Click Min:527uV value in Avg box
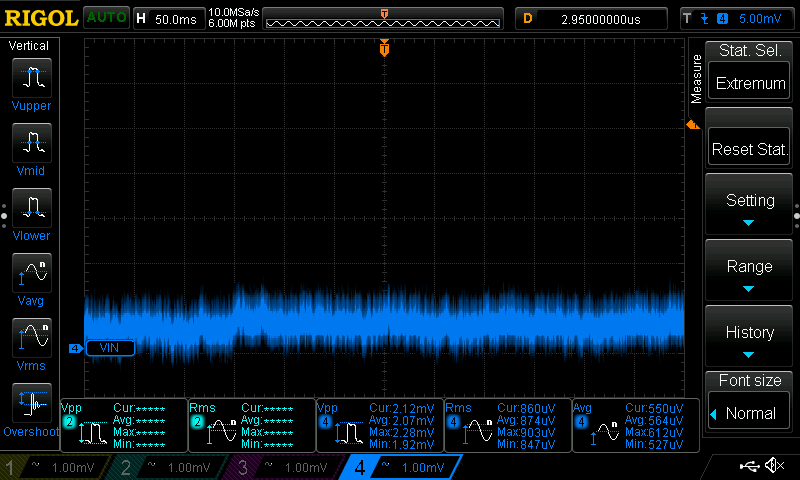Screen dimensions: 800x480 (x=654, y=444)
